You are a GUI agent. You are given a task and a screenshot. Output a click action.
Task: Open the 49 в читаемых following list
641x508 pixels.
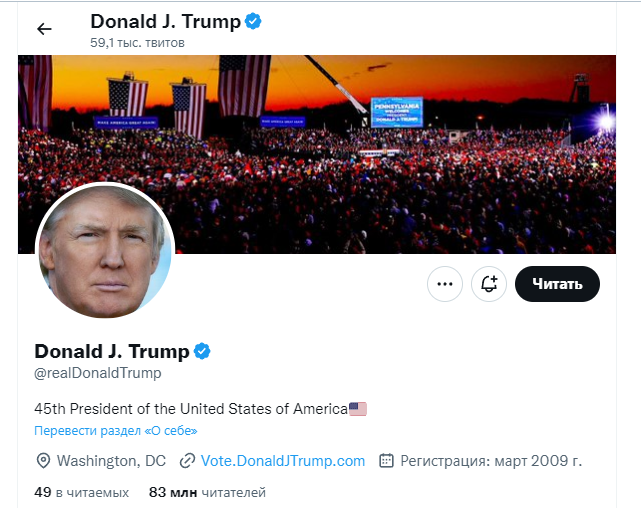tap(81, 492)
